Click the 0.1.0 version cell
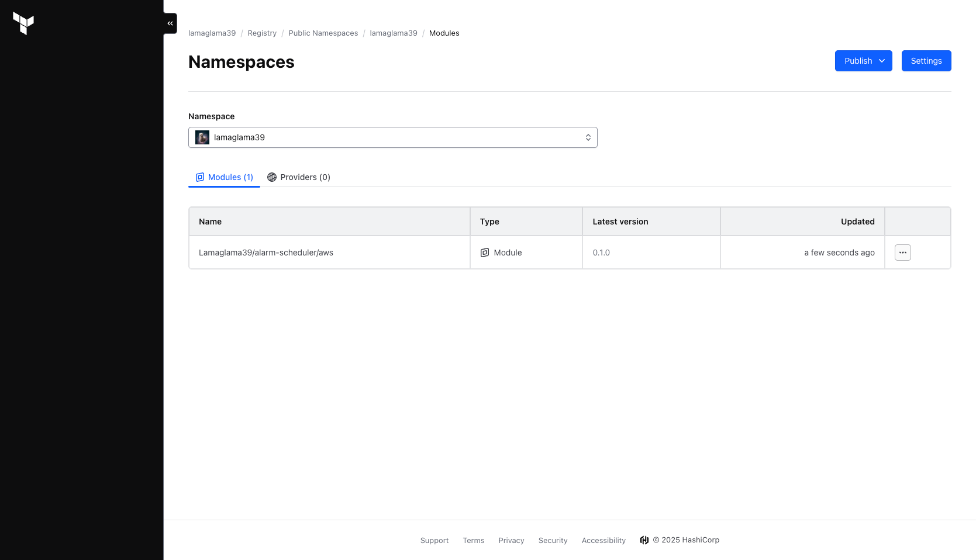 tap(651, 253)
